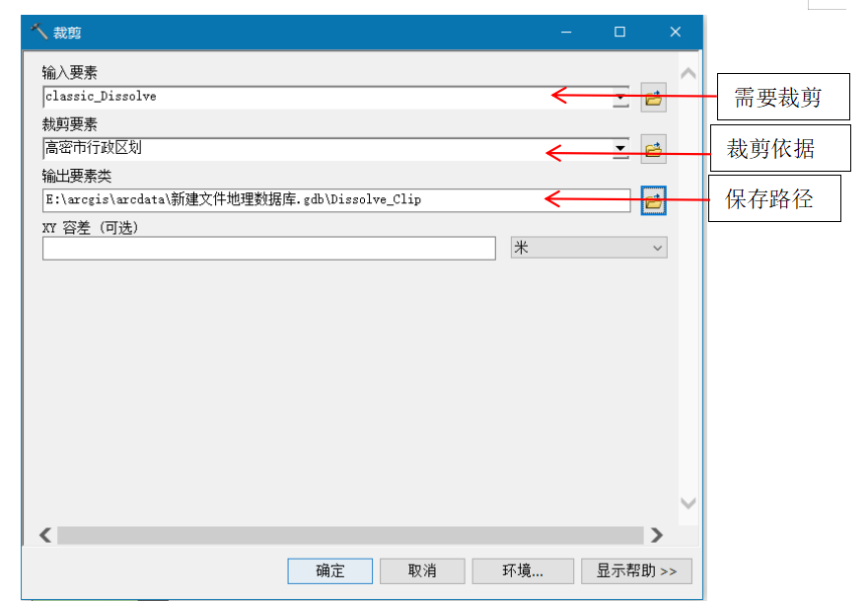This screenshot has height=601, width=868.
Task: Click the 取消 button
Action: point(422,571)
